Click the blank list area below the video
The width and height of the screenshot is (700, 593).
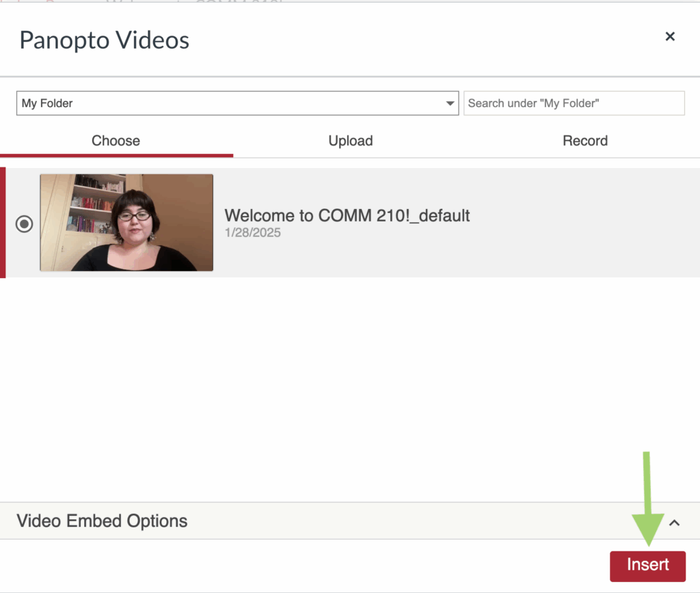pyautogui.click(x=350, y=388)
